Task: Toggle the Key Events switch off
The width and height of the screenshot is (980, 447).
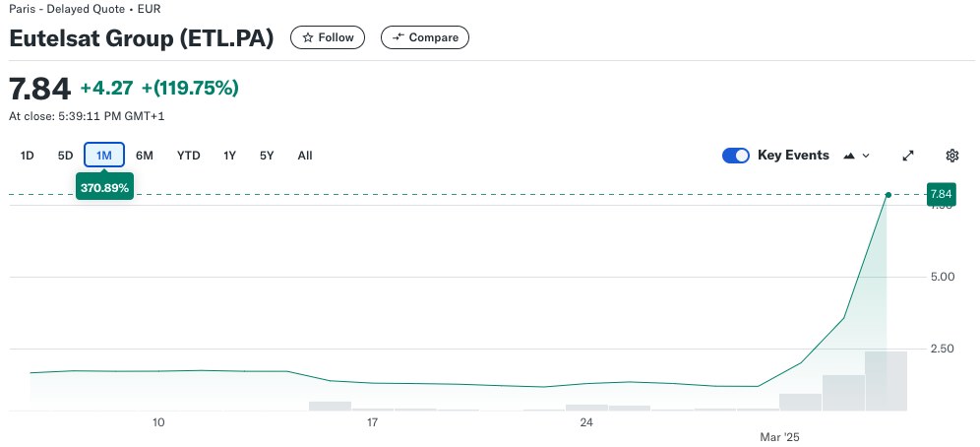Action: point(736,156)
